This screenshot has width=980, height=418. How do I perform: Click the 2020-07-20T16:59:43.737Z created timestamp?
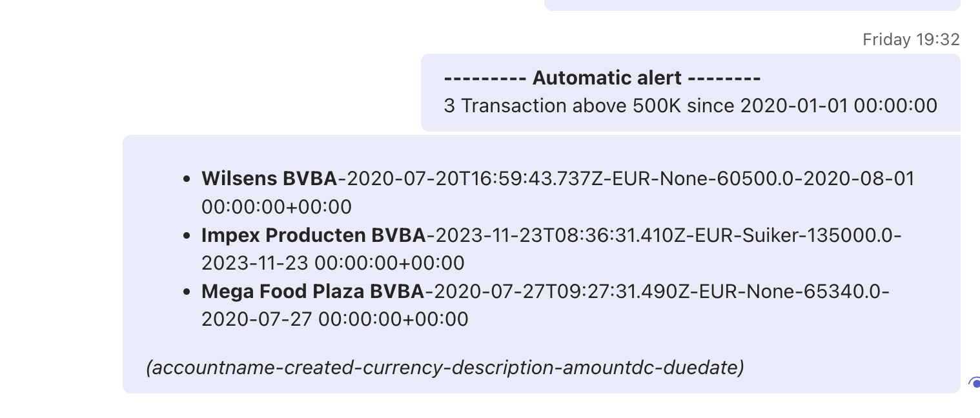coord(475,179)
